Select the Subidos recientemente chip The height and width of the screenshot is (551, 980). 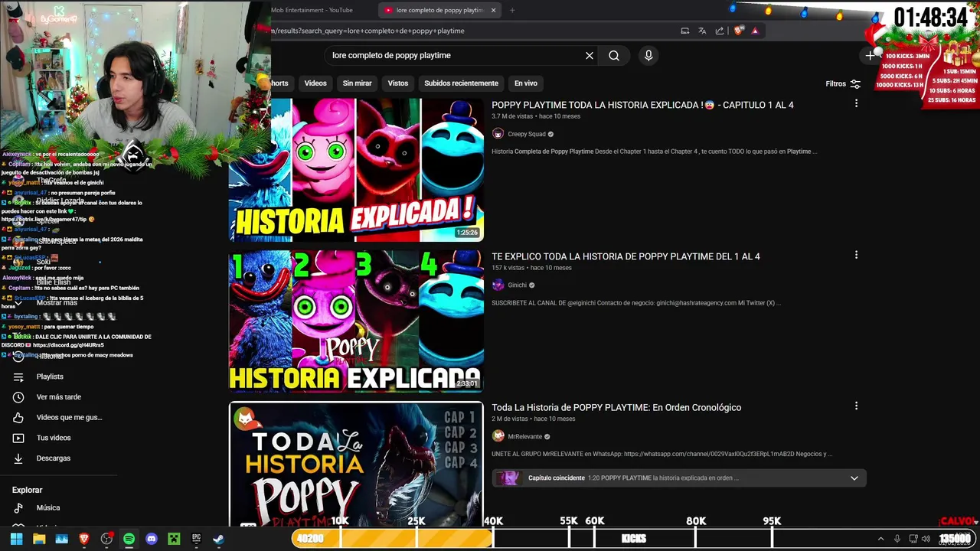point(461,83)
